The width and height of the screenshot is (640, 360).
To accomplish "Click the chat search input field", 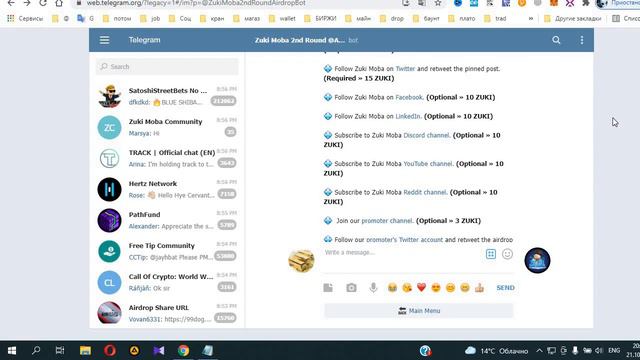I will pyautogui.click(x=167, y=67).
